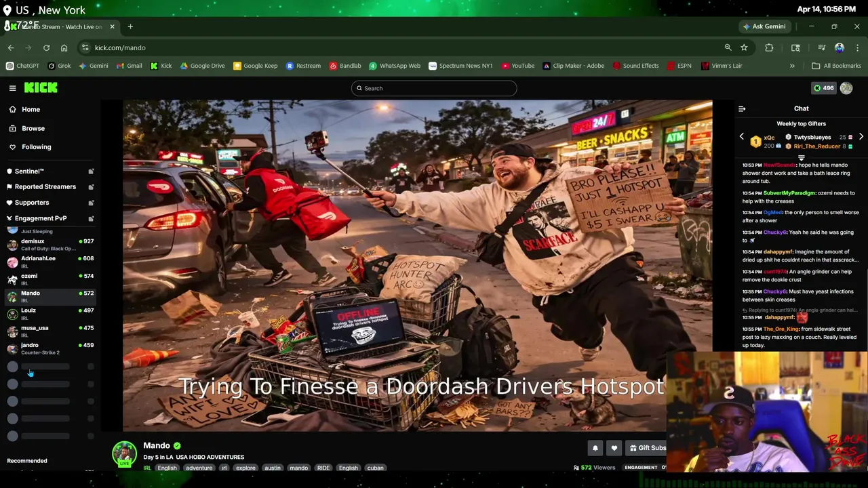
Task: Open AdrianahLee channel in sidebar
Action: (x=50, y=262)
